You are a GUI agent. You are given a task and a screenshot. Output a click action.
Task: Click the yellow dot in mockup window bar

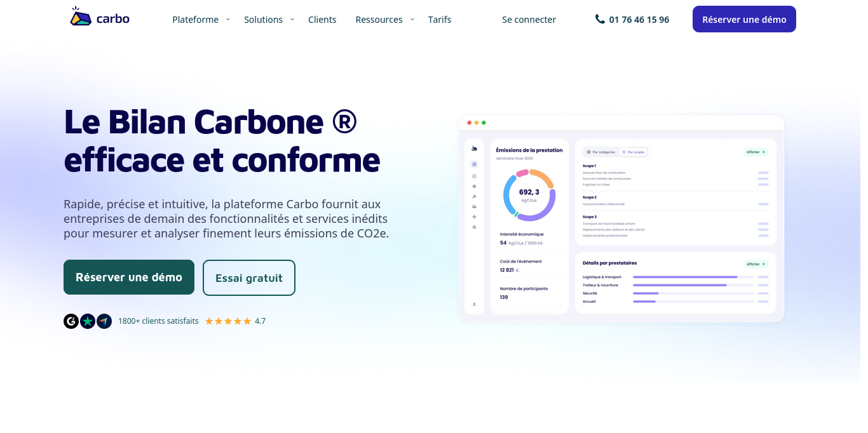pyautogui.click(x=477, y=123)
